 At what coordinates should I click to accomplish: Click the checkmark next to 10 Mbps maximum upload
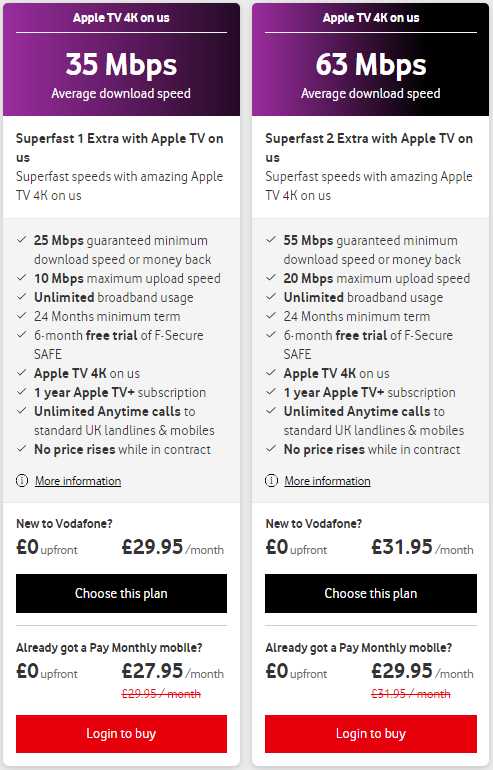point(22,278)
